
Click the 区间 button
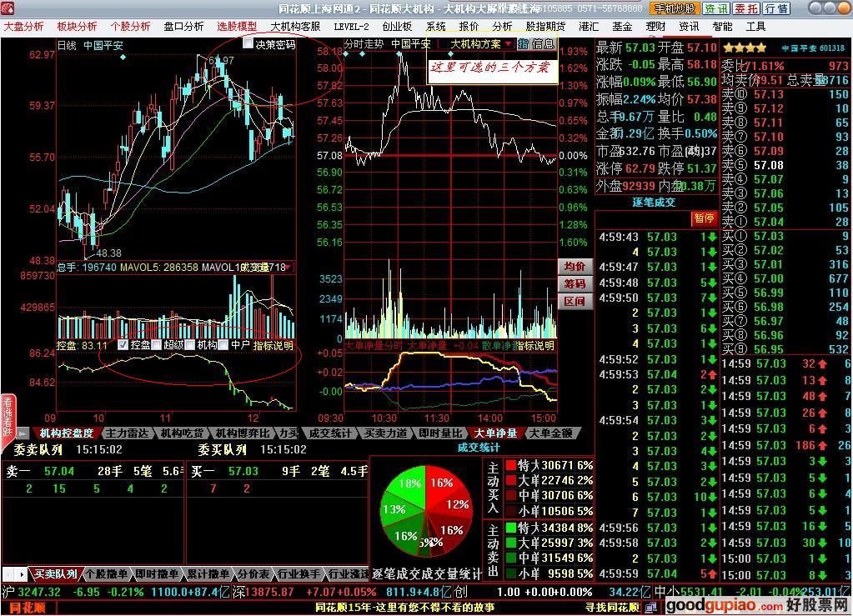575,301
